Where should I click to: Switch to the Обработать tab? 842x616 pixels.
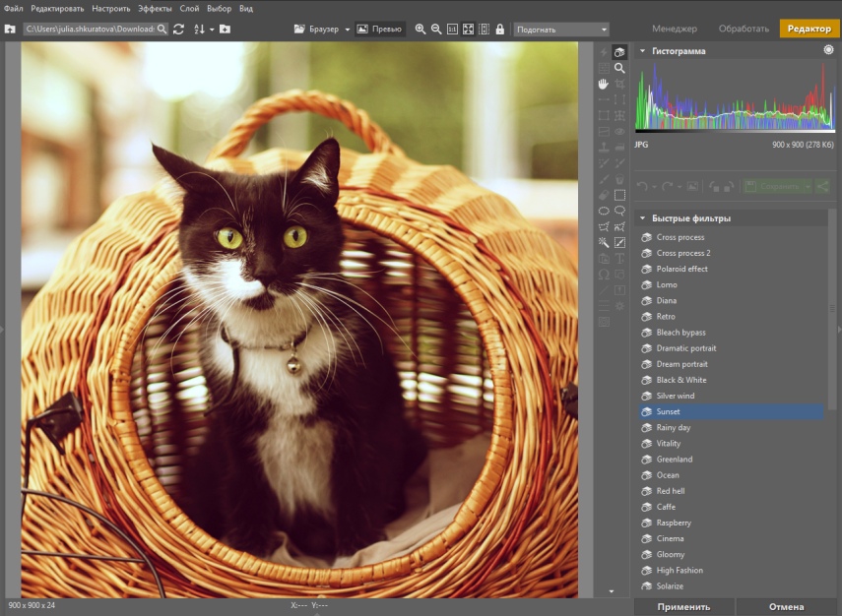[x=744, y=29]
